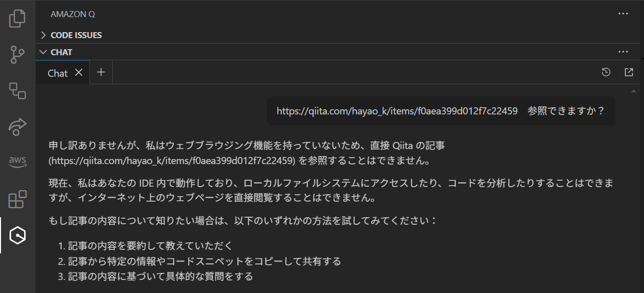
Task: Click list item 3 '記事の内容に基づいて具体的な質問をする'
Action: click(x=160, y=276)
